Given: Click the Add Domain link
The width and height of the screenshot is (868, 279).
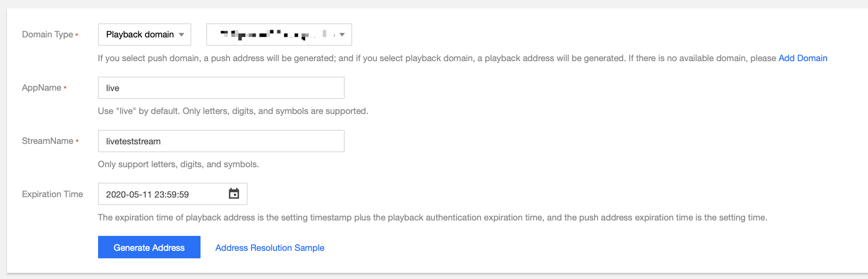Looking at the screenshot, I should [x=802, y=58].
